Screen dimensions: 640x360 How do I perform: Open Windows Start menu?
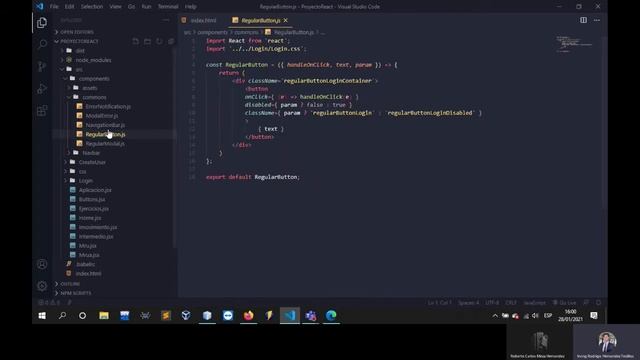pyautogui.click(x=42, y=316)
